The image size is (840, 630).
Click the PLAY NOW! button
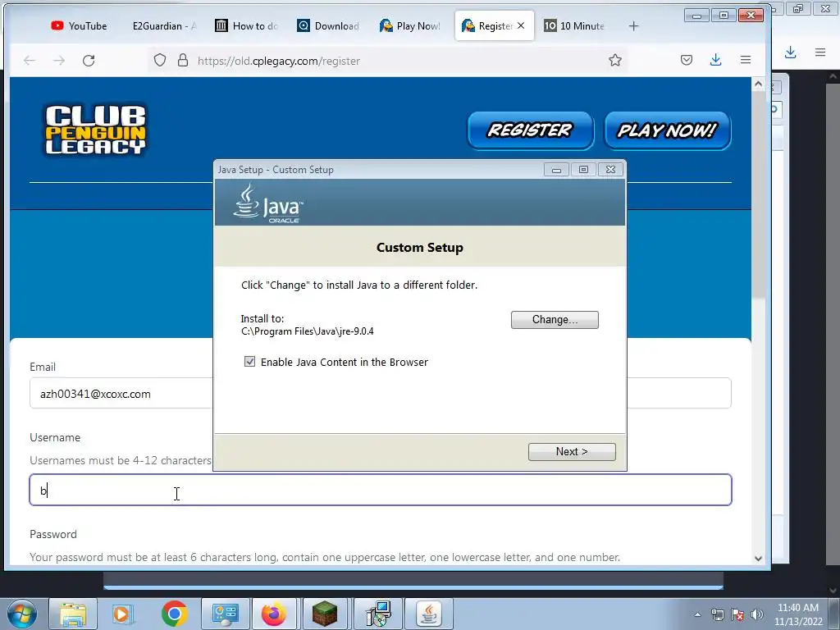[x=667, y=130]
